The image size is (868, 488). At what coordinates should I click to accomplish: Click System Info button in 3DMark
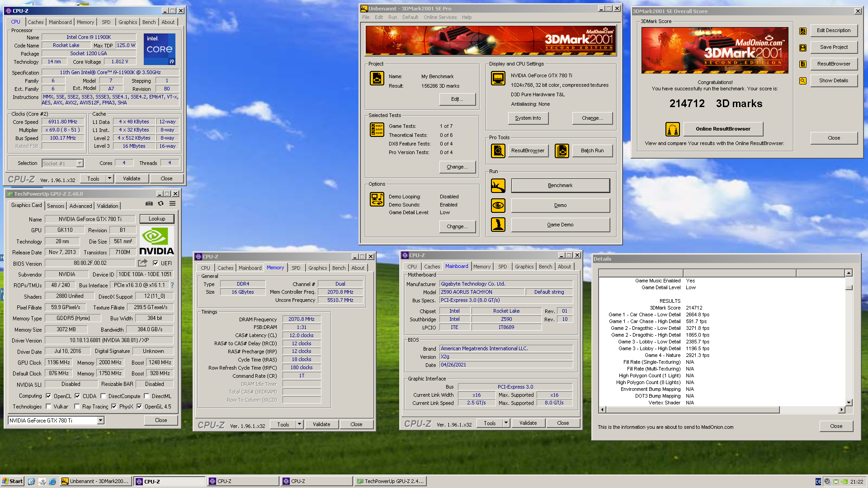[x=528, y=118]
